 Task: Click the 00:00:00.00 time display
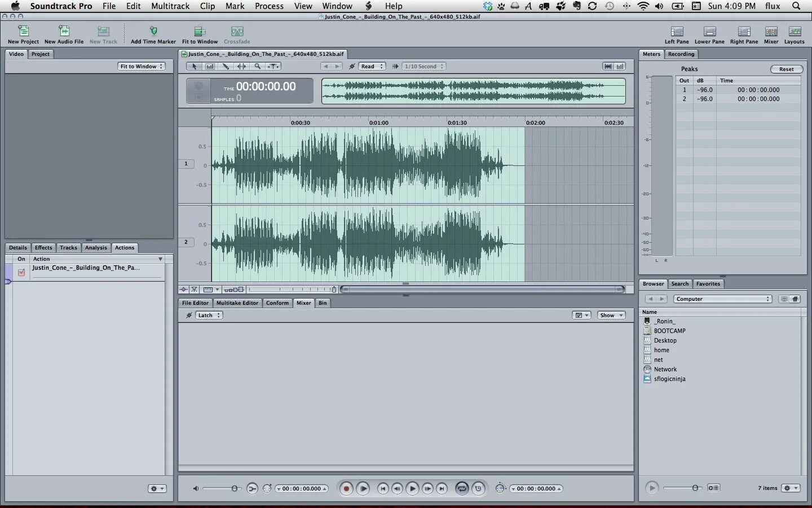point(266,86)
